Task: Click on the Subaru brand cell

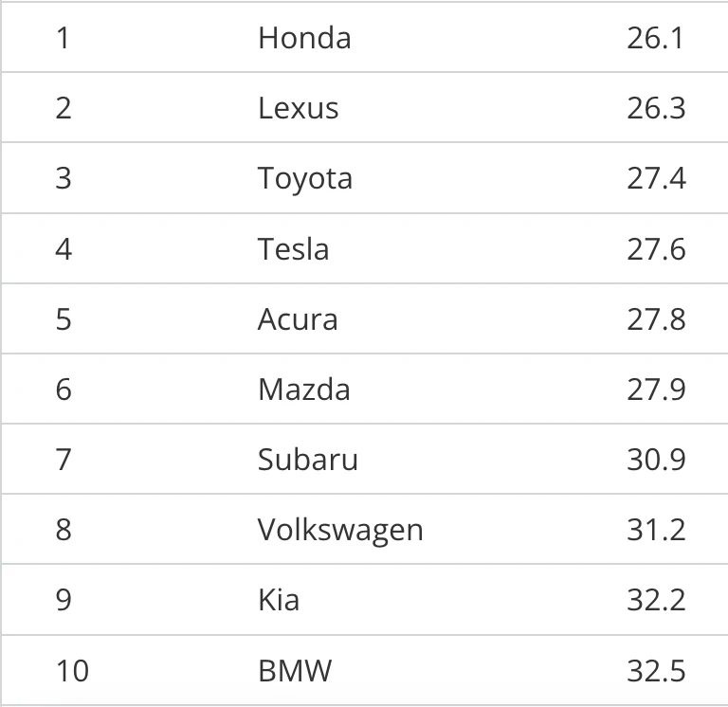Action: click(307, 460)
